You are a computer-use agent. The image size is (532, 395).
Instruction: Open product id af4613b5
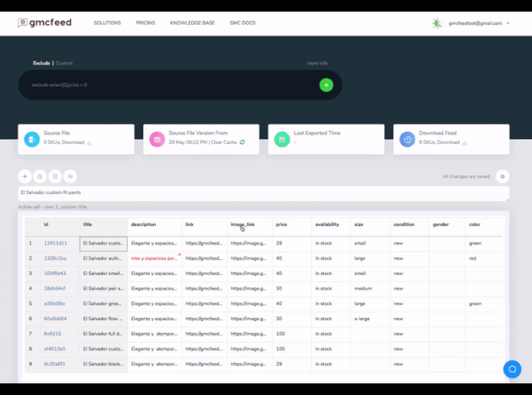[55, 349]
